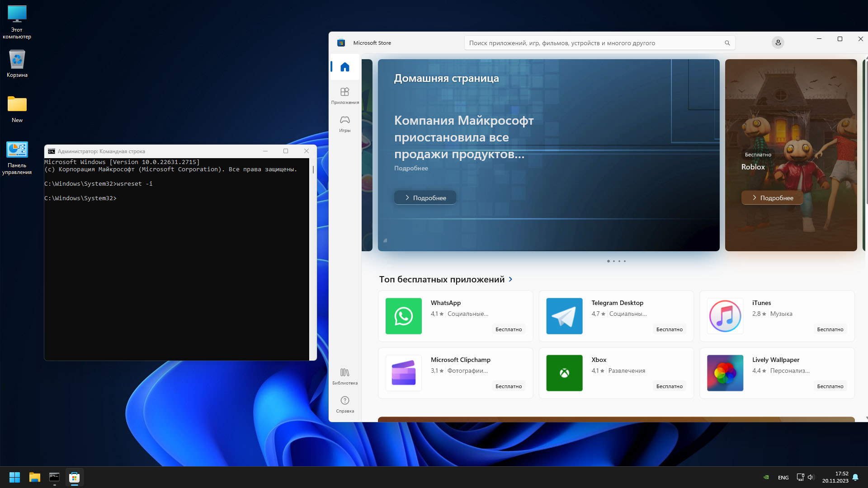Click the search magnifier icon
This screenshot has width=868, height=488.
pos(727,43)
